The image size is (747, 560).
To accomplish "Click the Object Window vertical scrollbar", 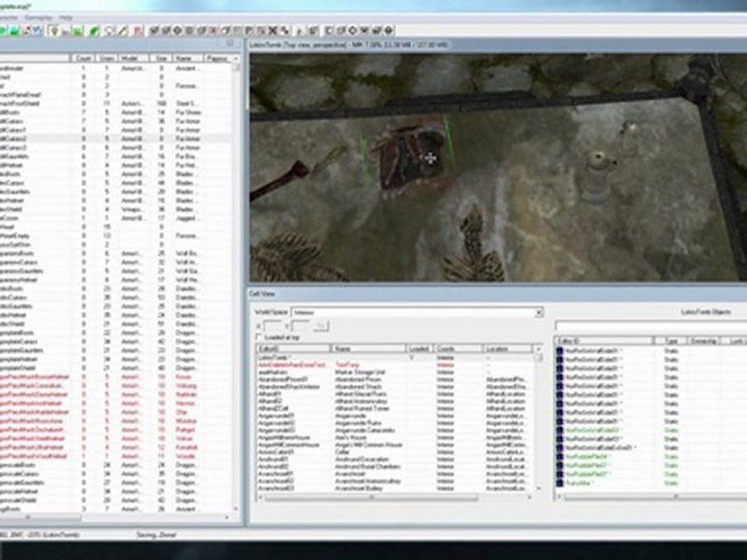I will click(x=237, y=285).
